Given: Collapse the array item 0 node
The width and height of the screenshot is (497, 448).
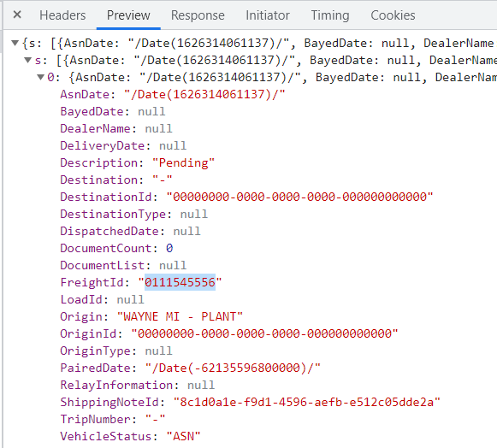Looking at the screenshot, I should pyautogui.click(x=40, y=77).
